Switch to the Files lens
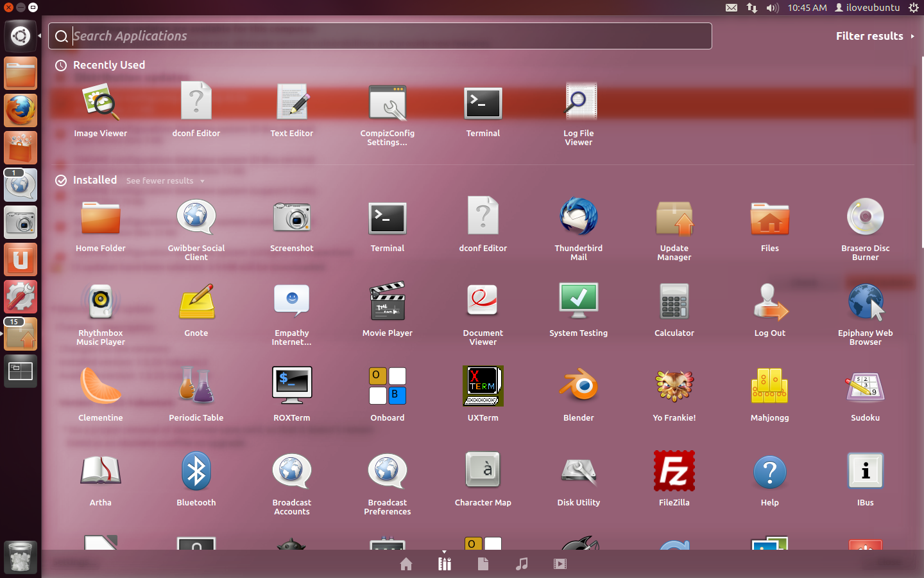This screenshot has height=578, width=924. tap(483, 564)
